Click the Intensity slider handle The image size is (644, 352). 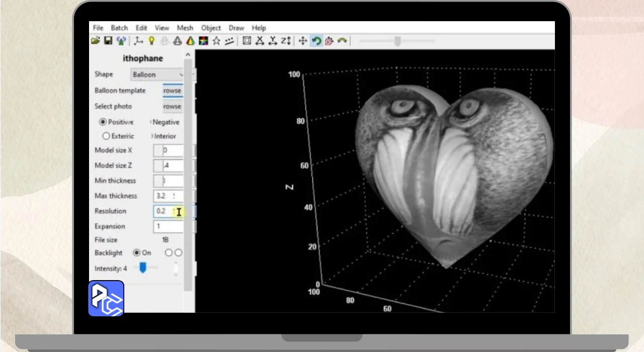(142, 268)
